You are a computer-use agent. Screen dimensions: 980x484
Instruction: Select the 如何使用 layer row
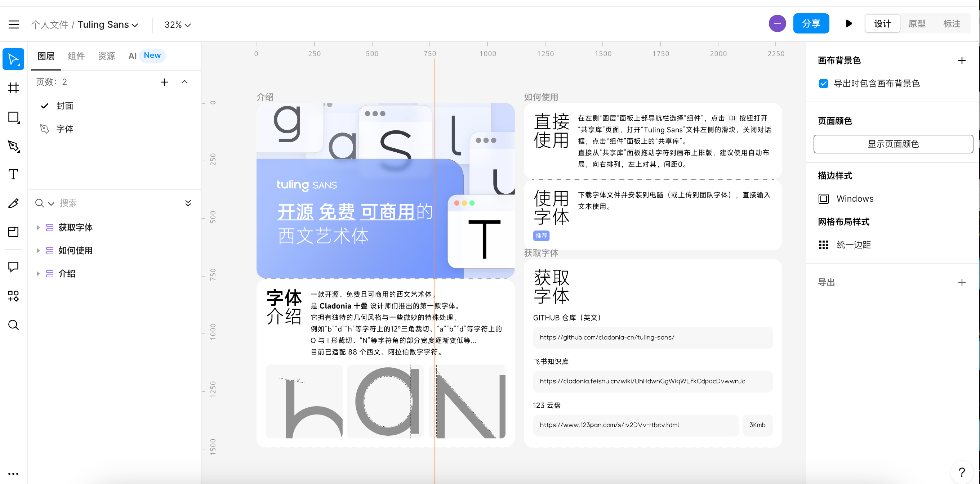pyautogui.click(x=114, y=251)
